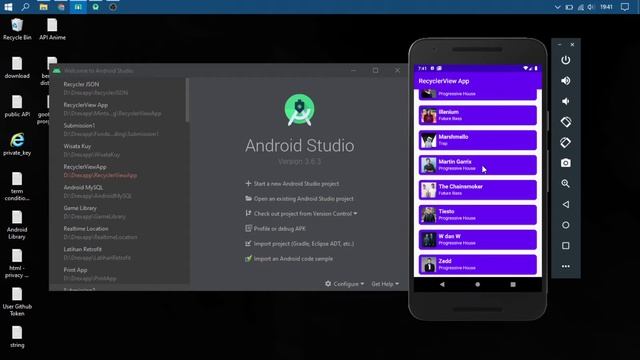Select the private_key desktop icon
This screenshot has width=640, height=360.
(17, 144)
